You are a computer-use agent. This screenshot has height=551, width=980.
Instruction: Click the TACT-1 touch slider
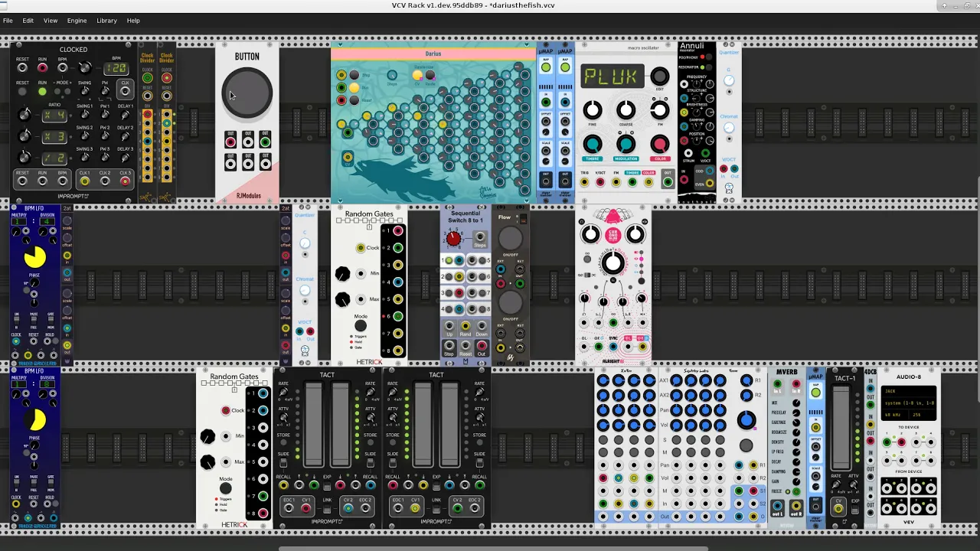[x=841, y=427]
